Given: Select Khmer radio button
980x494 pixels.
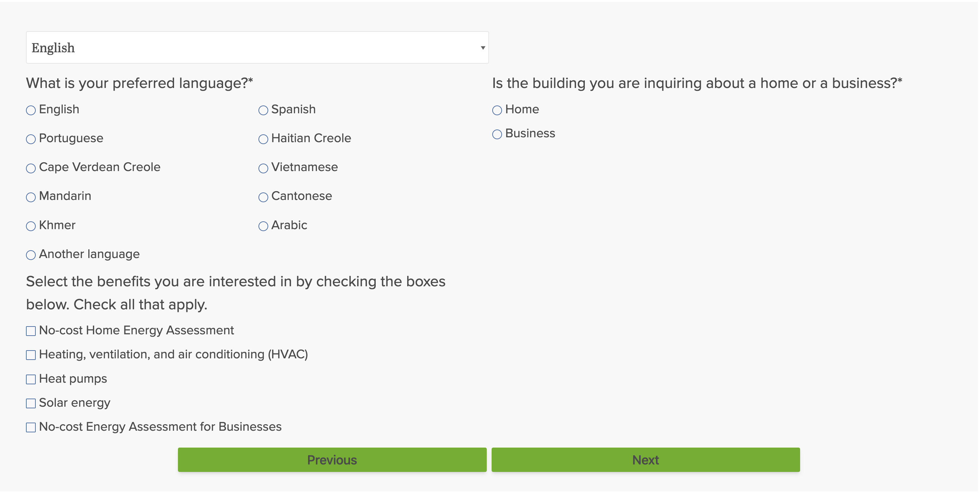Looking at the screenshot, I should coord(31,226).
